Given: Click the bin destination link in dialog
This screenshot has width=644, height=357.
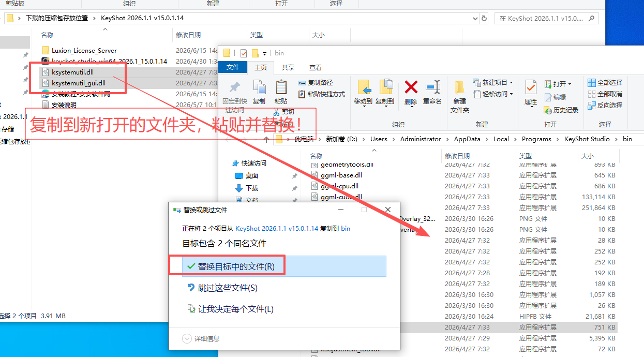Looking at the screenshot, I should pos(346,228).
